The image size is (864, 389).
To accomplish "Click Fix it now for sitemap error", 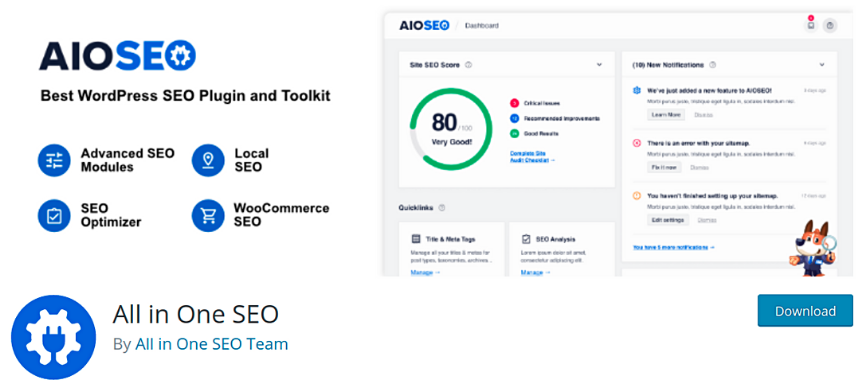I will (664, 167).
